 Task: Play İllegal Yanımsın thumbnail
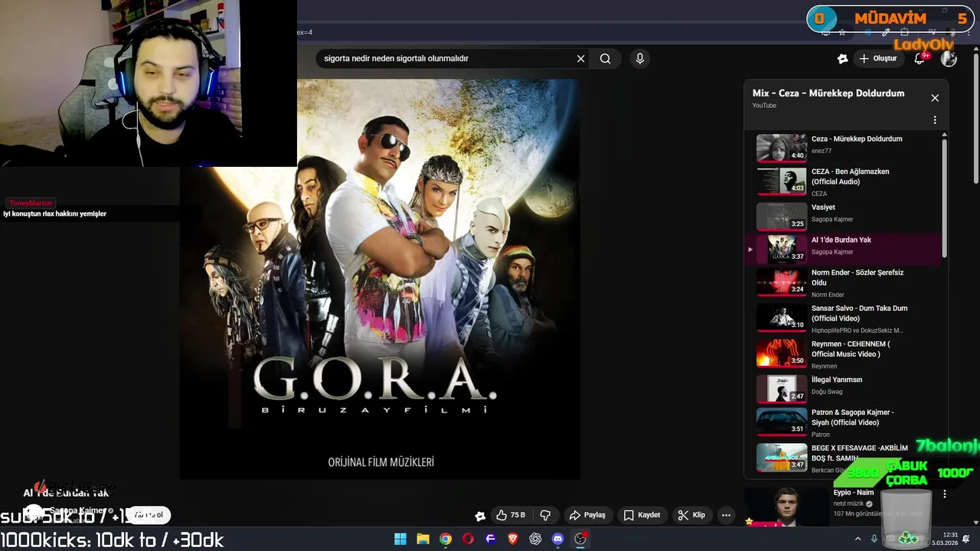[x=782, y=389]
